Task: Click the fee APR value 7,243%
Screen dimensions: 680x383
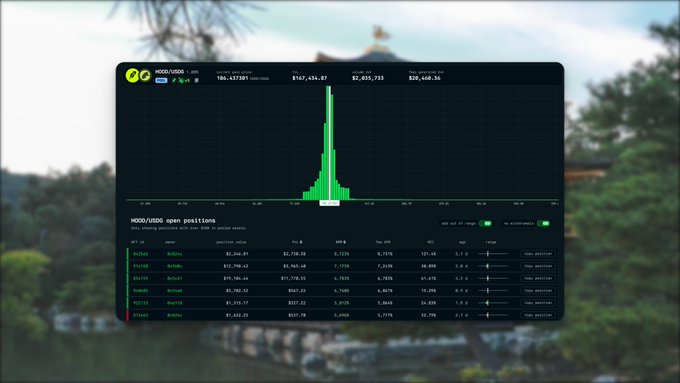Action: pyautogui.click(x=385, y=266)
